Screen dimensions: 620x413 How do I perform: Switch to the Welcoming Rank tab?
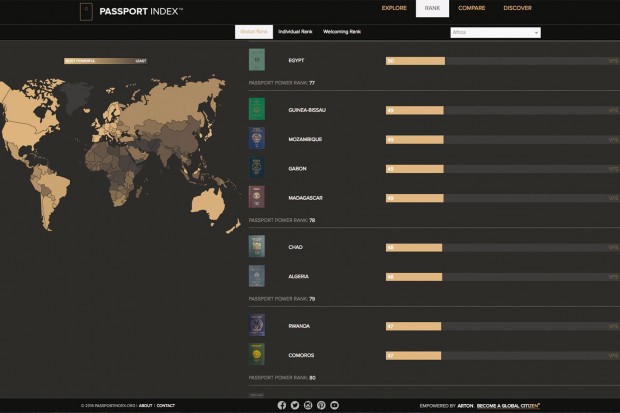[342, 32]
